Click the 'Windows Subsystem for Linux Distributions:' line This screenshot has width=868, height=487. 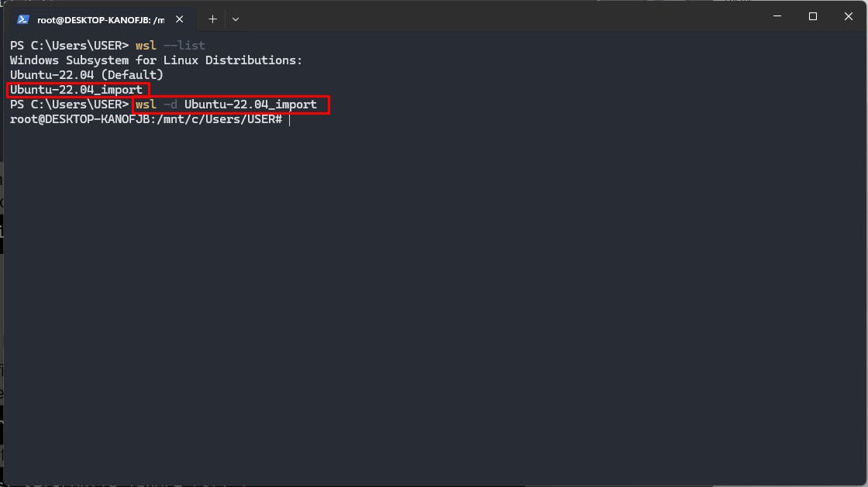click(x=156, y=60)
